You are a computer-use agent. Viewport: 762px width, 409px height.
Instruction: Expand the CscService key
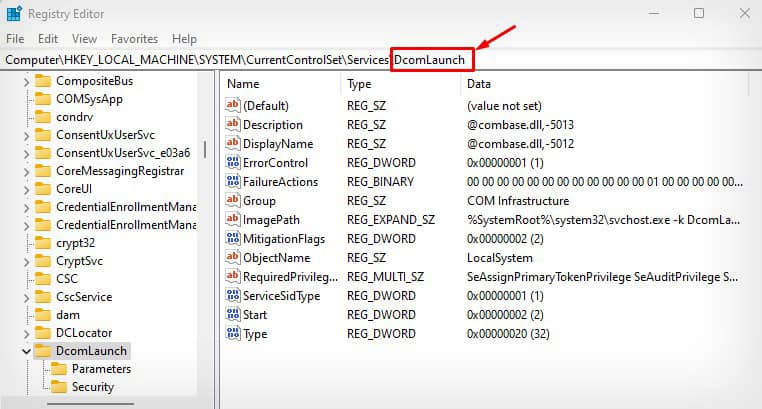26,298
